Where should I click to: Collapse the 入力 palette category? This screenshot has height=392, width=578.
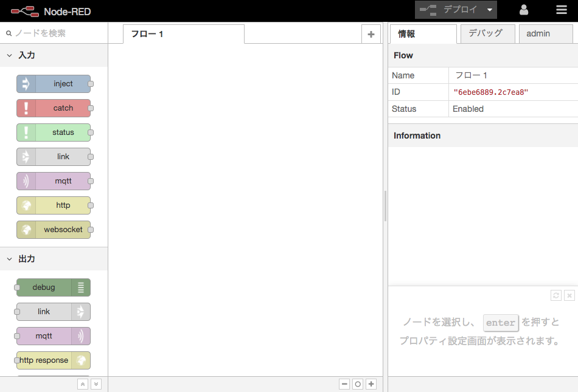(x=54, y=55)
